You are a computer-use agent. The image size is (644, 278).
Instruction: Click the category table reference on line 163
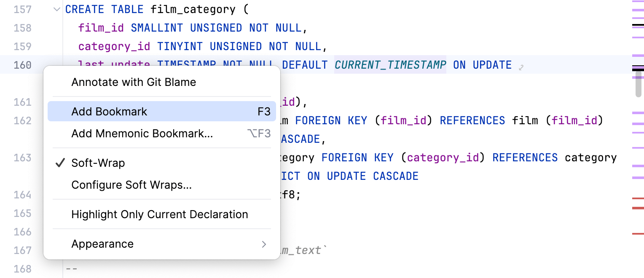point(590,158)
